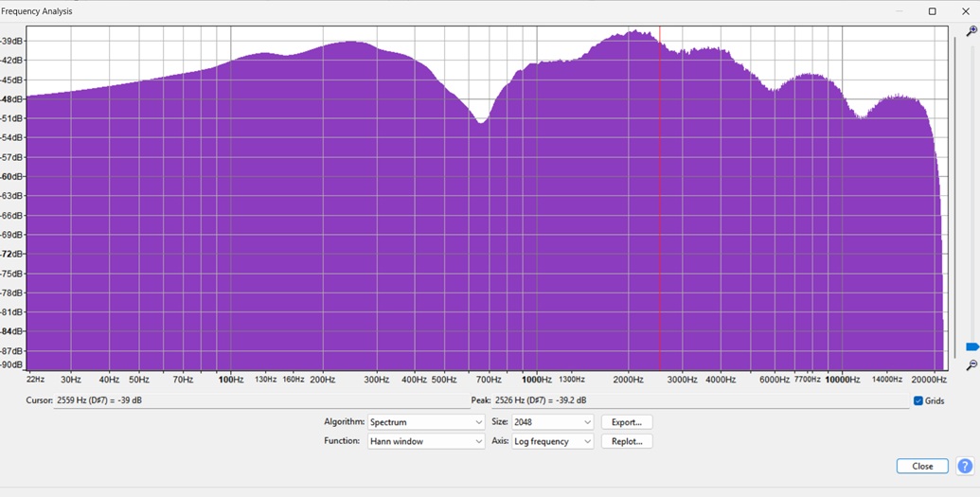
Task: Click the blue vertical zoom slider thumb
Action: (971, 347)
